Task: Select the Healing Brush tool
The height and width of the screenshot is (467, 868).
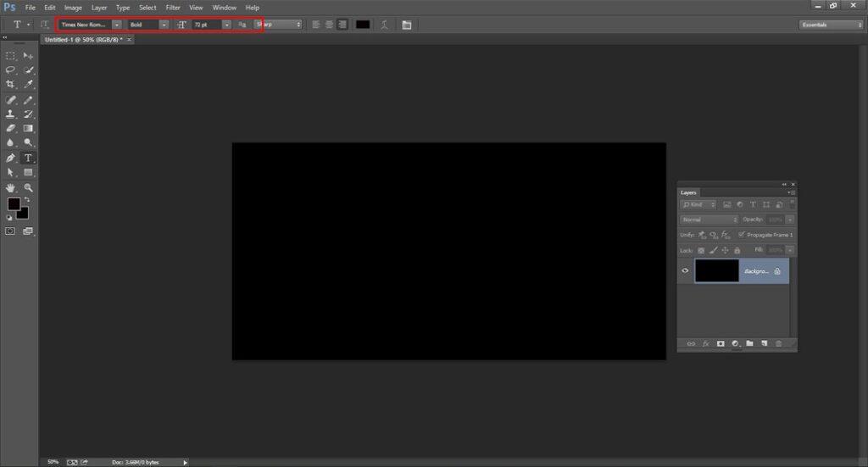Action: pos(10,100)
